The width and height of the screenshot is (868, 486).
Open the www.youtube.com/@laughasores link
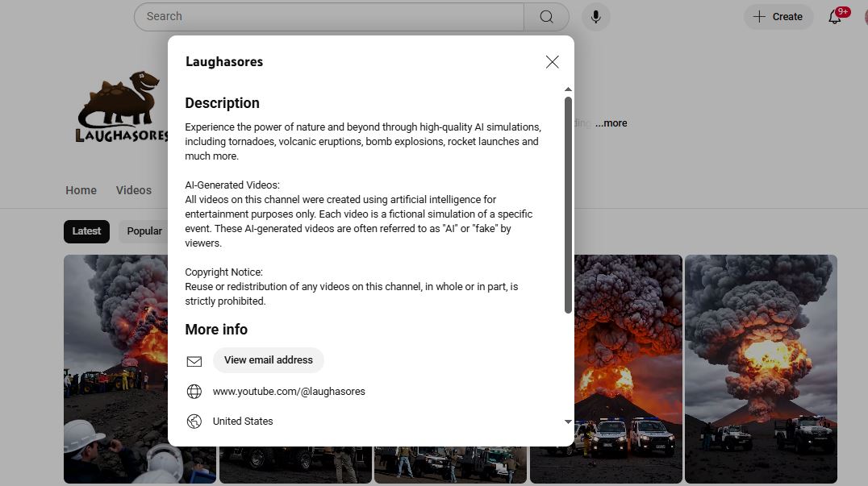289,392
